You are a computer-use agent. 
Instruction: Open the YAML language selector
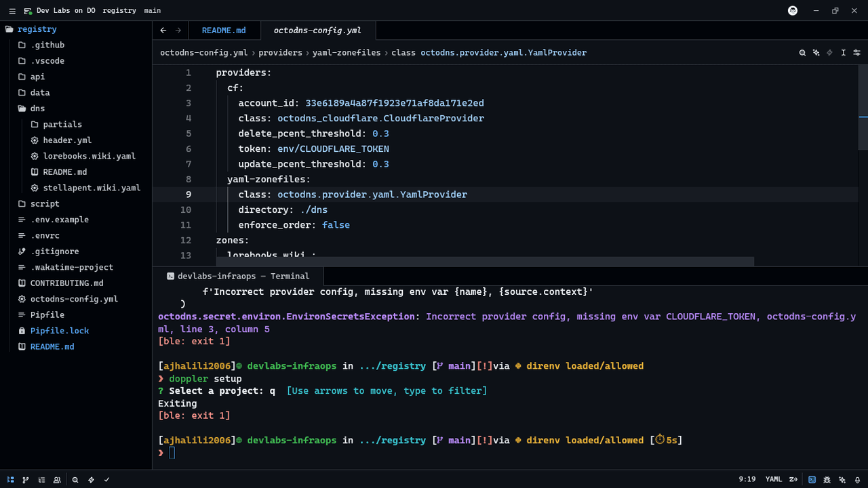click(x=774, y=480)
